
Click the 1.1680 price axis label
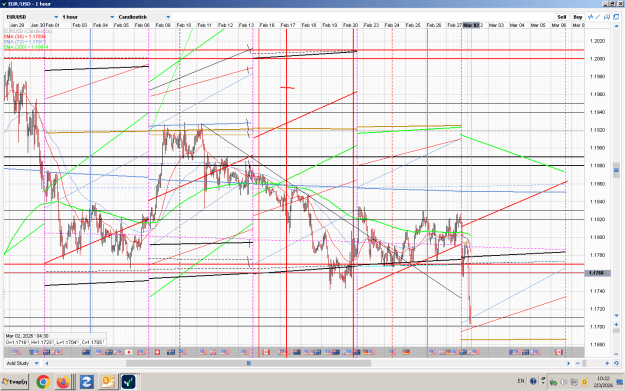coord(597,345)
